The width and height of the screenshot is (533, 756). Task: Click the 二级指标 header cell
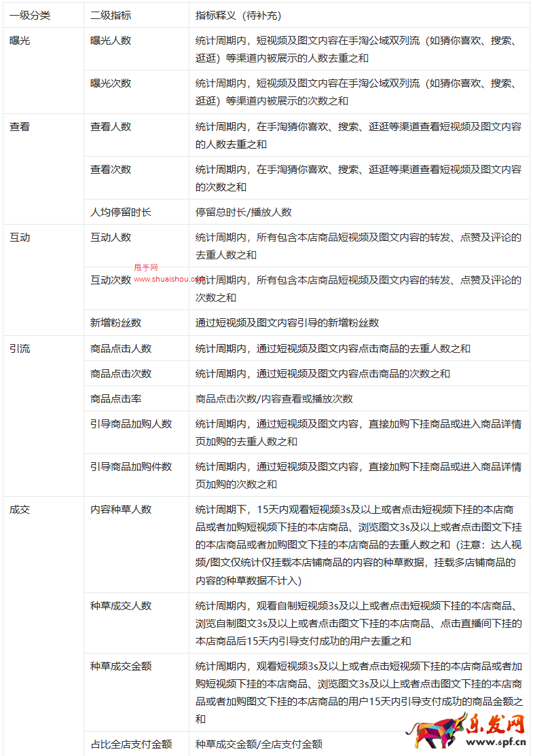click(136, 15)
